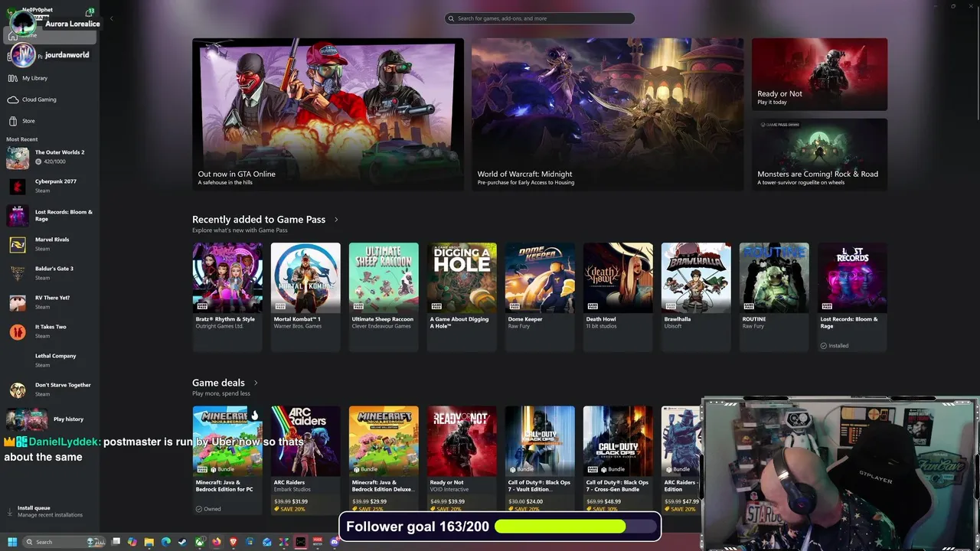
Task: Open the Mortal Kombat 1 card
Action: (x=305, y=297)
